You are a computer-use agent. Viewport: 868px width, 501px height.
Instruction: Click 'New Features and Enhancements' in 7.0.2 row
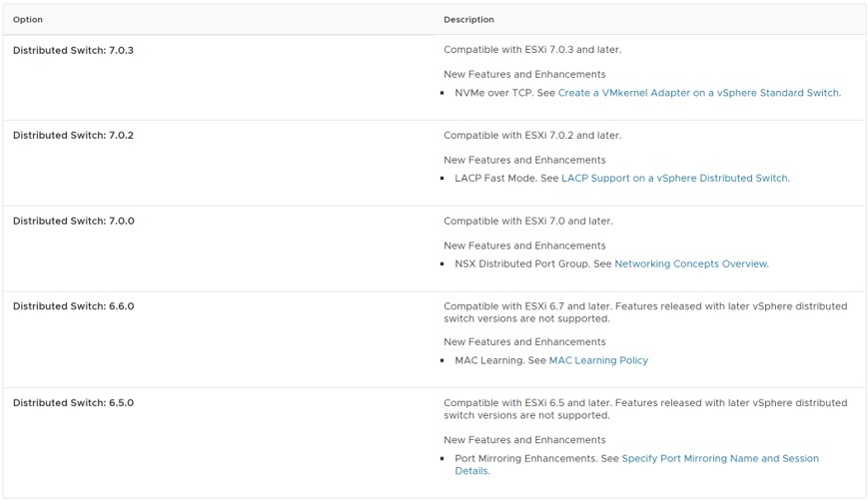click(524, 160)
